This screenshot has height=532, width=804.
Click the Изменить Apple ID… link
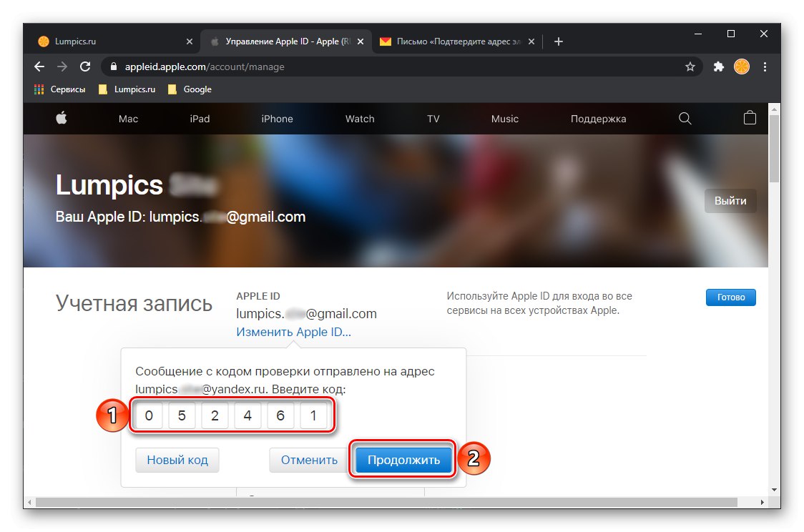click(x=293, y=332)
